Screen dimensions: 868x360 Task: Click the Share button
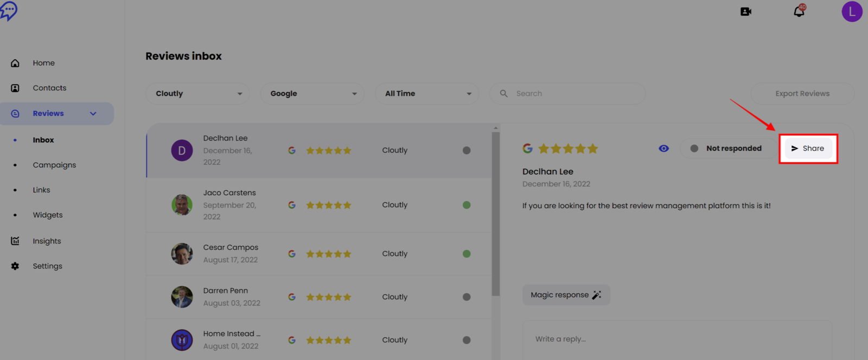(x=808, y=149)
